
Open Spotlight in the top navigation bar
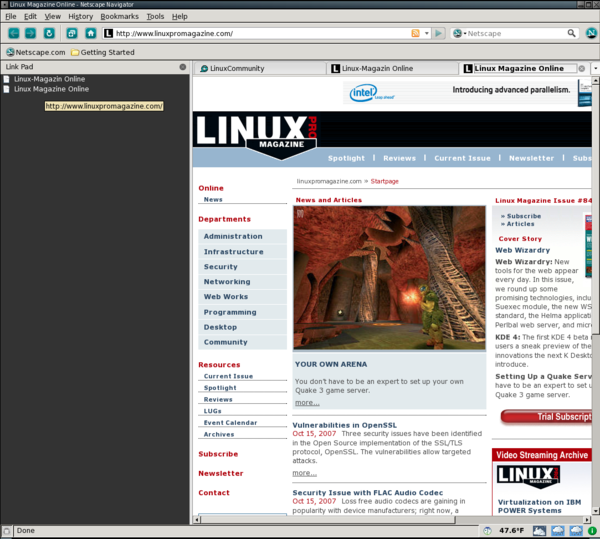tap(346, 158)
